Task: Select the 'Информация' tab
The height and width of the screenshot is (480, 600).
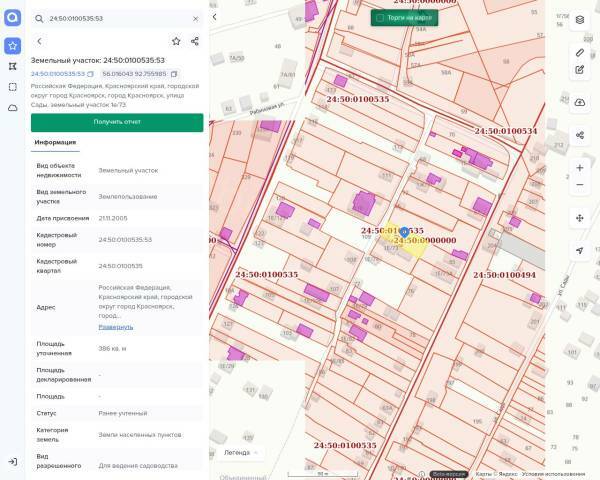Action: (55, 142)
